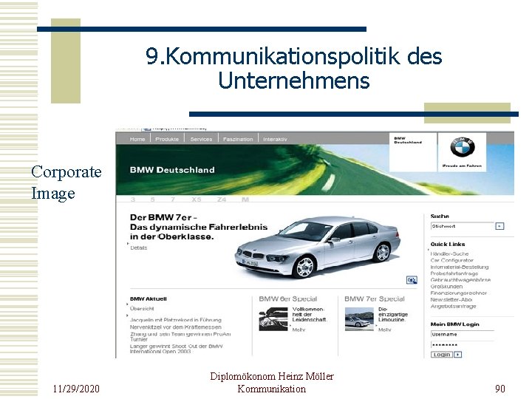Click footer text 'Diplomökonom Heinz Möller'

(272, 376)
